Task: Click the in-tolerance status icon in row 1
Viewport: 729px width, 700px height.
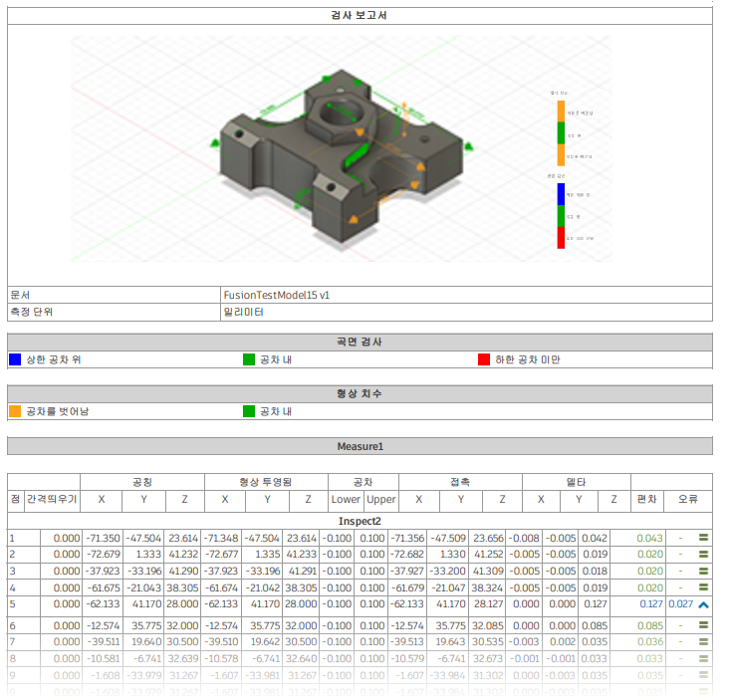Action: coord(703,538)
